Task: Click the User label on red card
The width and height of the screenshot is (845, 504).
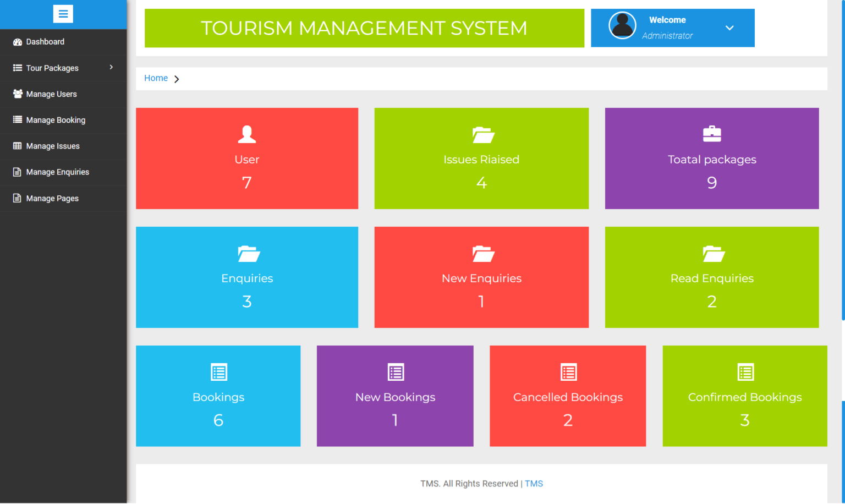Action: point(247,160)
